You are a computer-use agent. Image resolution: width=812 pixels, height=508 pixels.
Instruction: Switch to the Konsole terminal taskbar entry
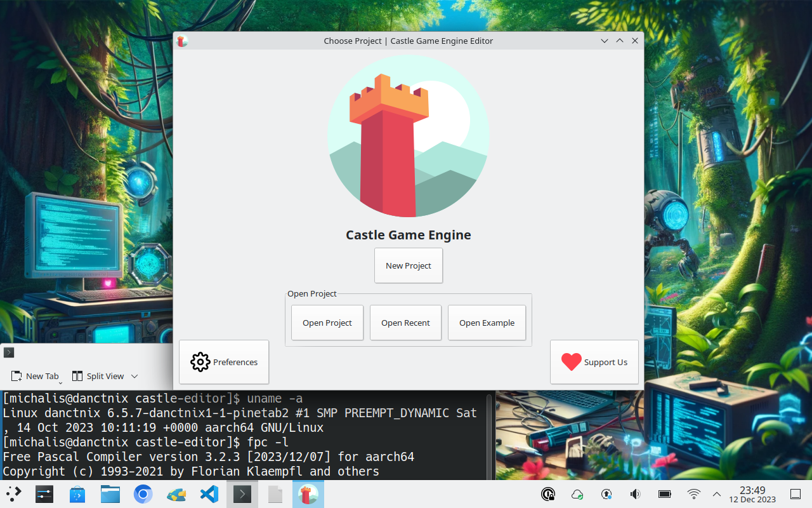coord(242,494)
